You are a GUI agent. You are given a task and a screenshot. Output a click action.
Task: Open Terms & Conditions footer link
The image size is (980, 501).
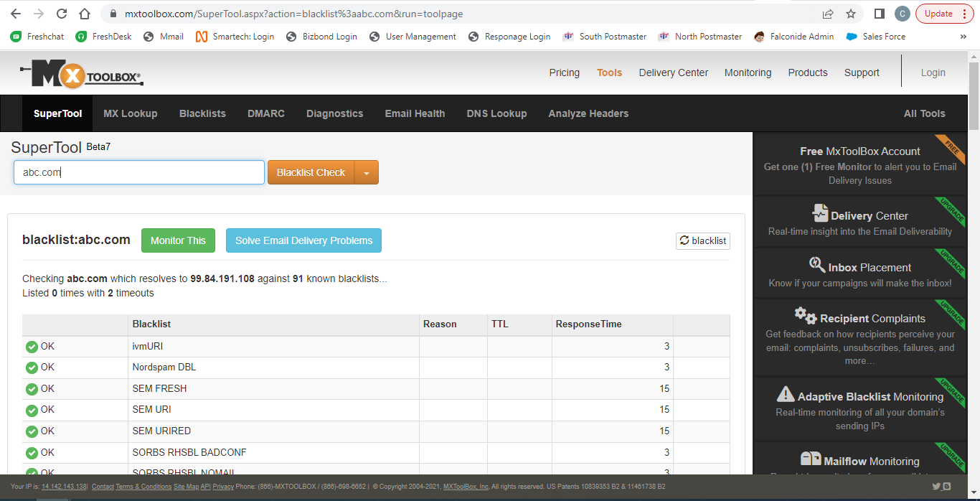click(143, 487)
